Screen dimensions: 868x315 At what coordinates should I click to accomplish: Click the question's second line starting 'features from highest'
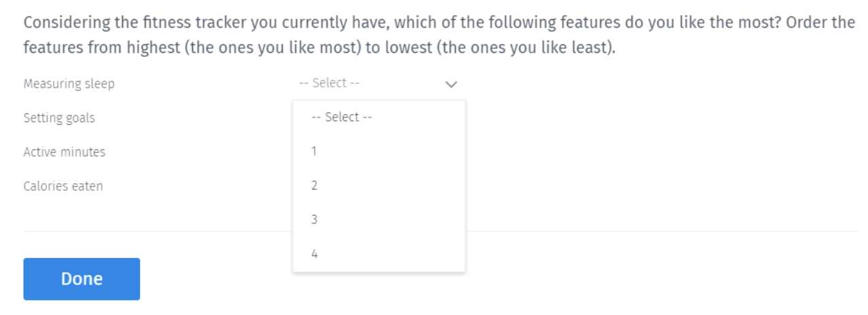coord(319,50)
